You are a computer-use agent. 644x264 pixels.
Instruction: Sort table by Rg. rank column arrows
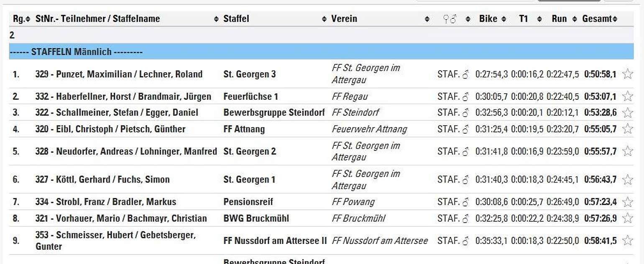(28, 19)
